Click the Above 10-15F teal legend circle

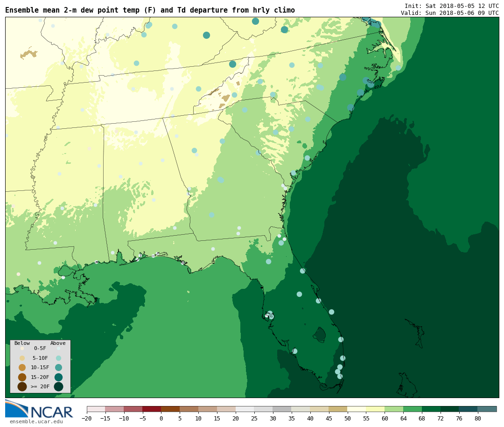(58, 368)
